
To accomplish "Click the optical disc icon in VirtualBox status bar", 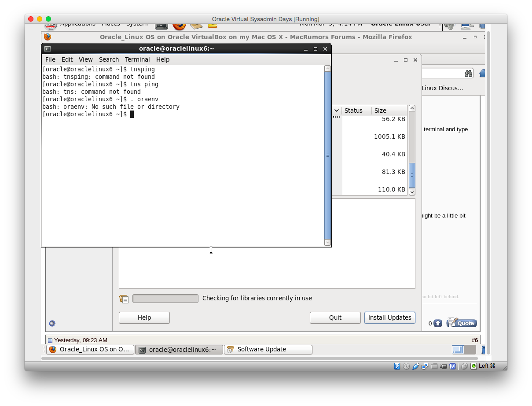I will tap(406, 366).
